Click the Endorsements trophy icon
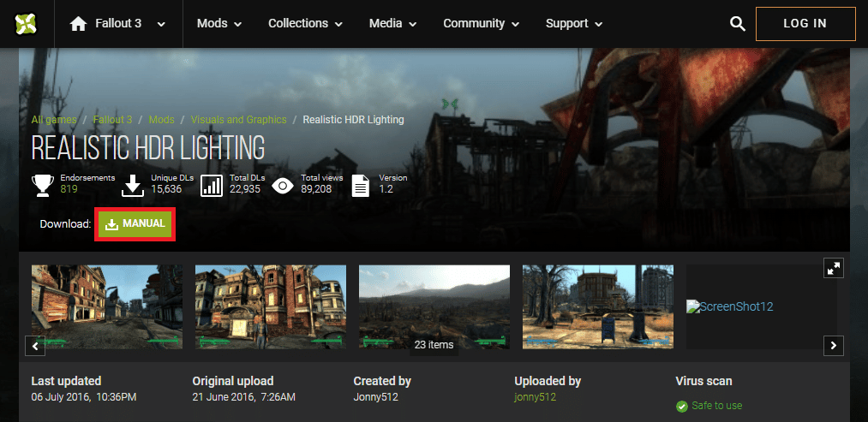The width and height of the screenshot is (868, 422). (x=43, y=186)
